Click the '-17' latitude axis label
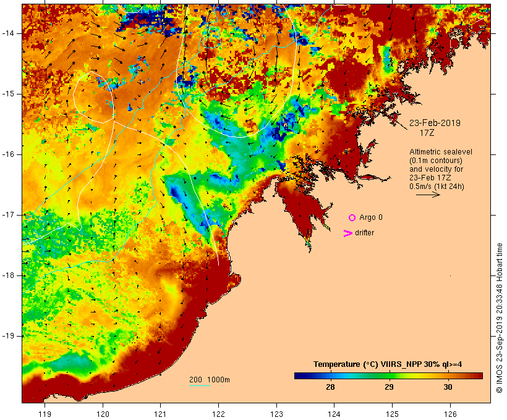The image size is (507, 420). coord(8,215)
